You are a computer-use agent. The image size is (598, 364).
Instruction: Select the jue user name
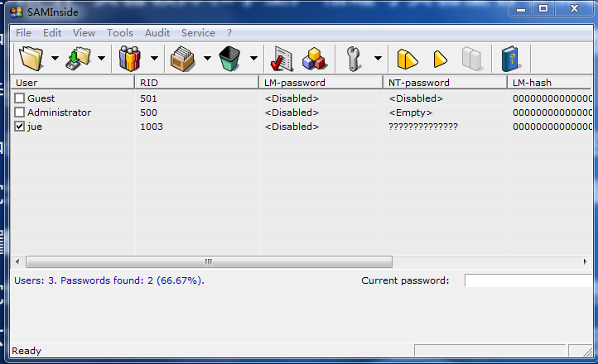tap(35, 127)
